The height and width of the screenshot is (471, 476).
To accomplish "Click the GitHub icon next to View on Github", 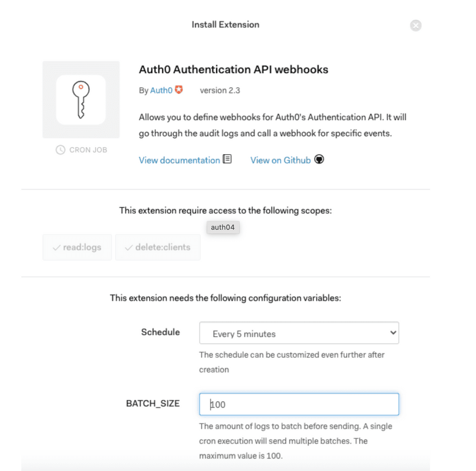I will point(319,159).
